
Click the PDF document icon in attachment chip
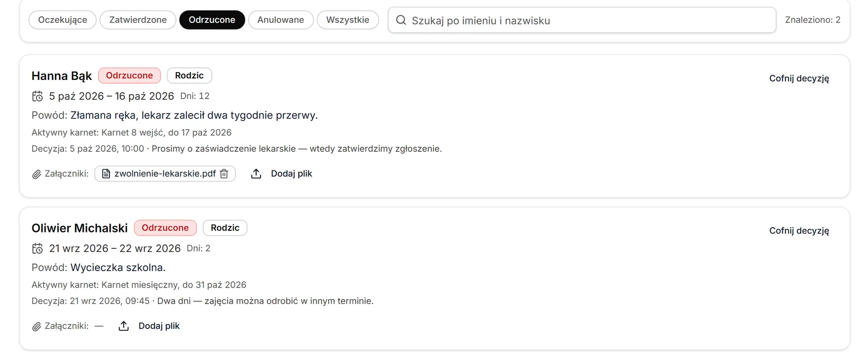(x=106, y=174)
